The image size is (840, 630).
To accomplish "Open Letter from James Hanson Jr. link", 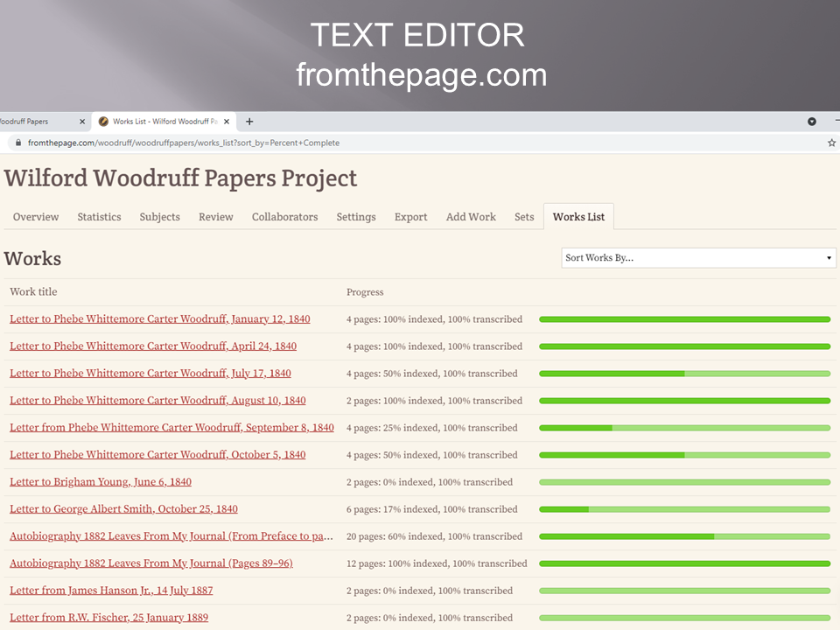I will tap(111, 591).
